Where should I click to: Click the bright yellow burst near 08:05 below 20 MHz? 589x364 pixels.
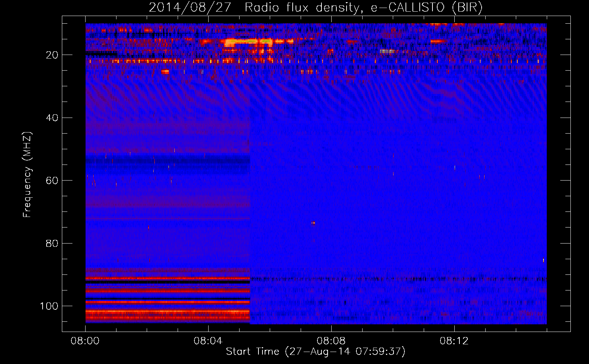click(x=248, y=43)
